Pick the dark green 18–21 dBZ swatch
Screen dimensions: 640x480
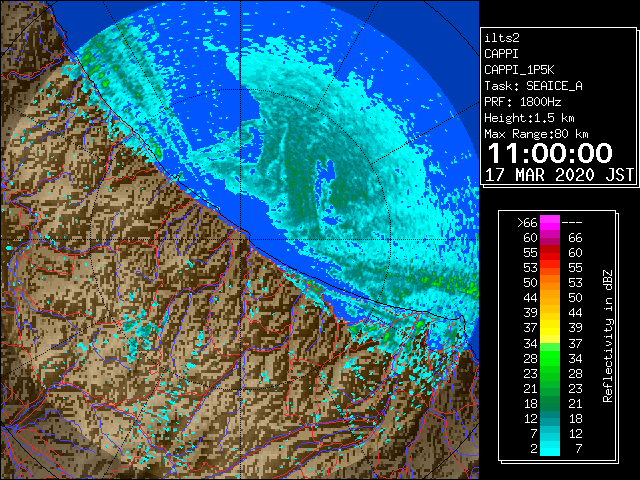click(x=550, y=403)
